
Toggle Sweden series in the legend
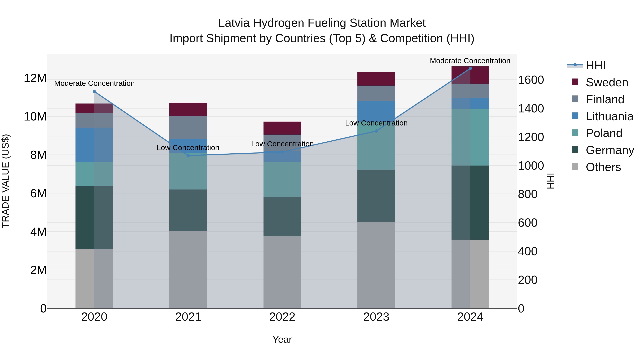click(600, 82)
